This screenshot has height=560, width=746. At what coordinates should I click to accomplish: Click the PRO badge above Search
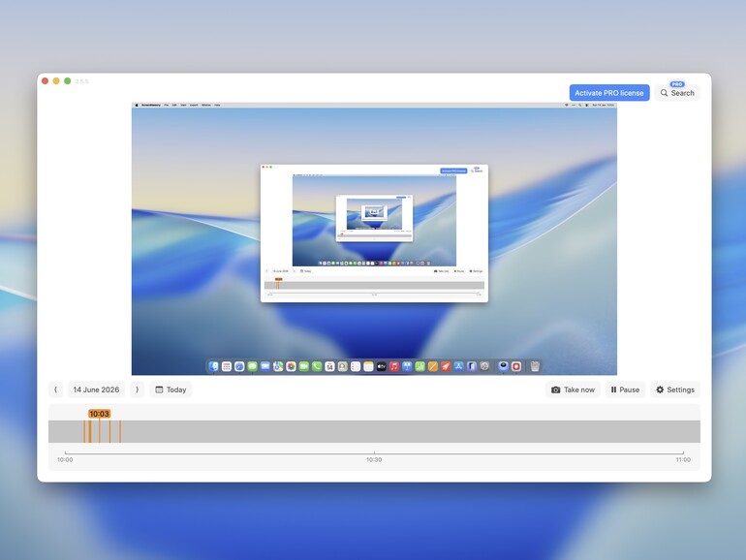tap(677, 84)
